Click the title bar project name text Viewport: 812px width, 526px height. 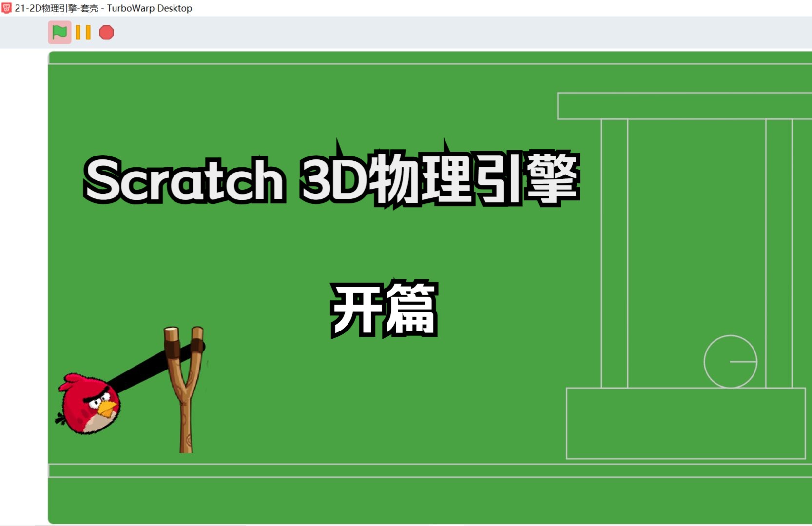pos(56,8)
